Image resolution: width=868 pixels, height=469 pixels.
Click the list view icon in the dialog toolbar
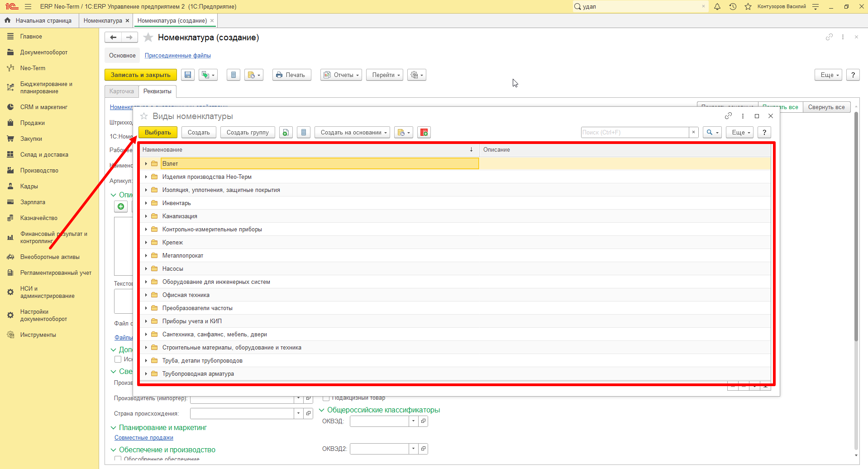coord(304,133)
